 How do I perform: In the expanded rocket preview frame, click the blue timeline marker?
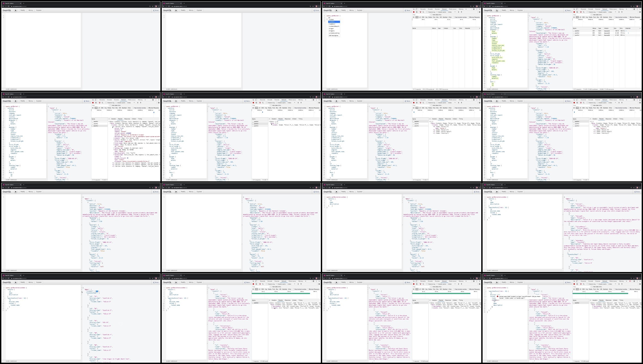pyautogui.click(x=154, y=112)
